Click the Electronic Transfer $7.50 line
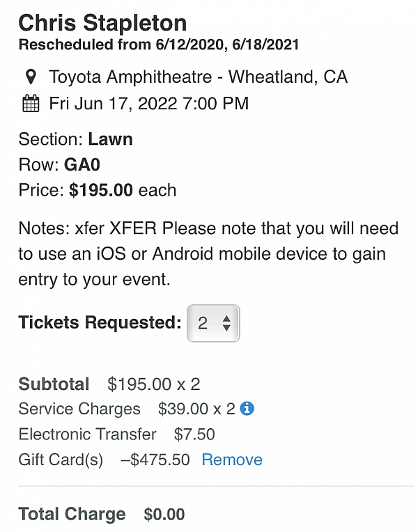 (116, 435)
